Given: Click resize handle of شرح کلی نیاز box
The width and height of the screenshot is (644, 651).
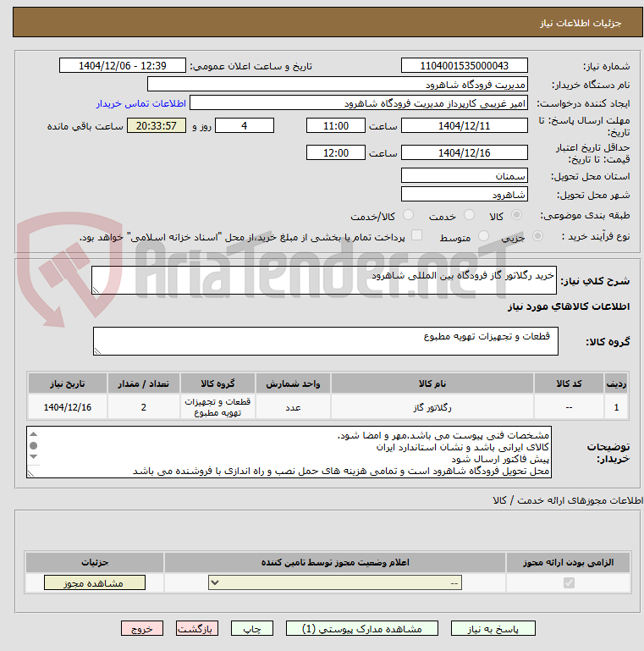Looking at the screenshot, I should coord(96,290).
